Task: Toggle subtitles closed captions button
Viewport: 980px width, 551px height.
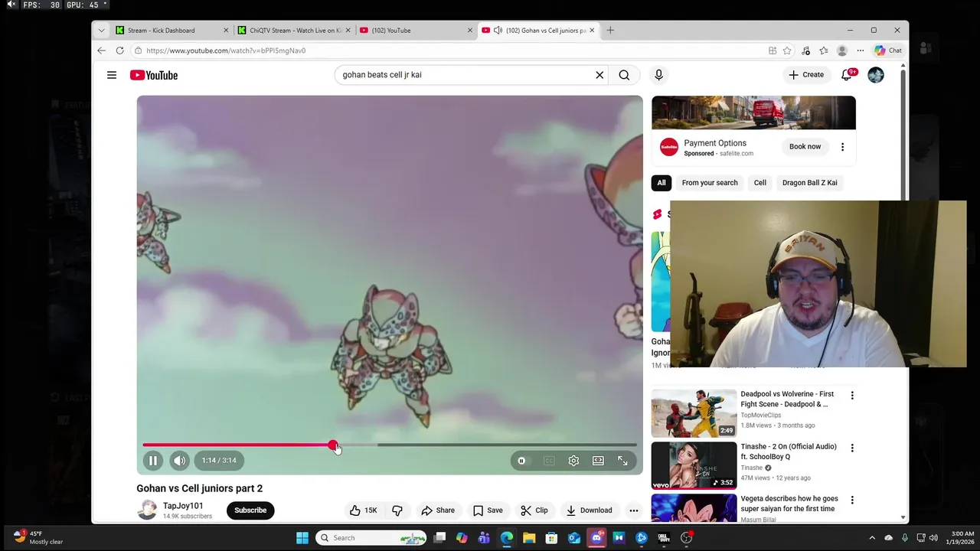Action: tap(549, 461)
